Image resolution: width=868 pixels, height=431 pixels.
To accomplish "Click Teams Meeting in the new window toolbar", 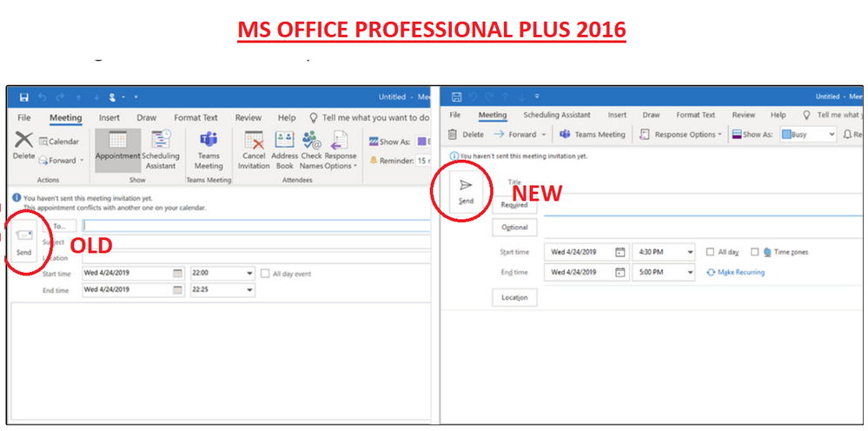I will coord(593,135).
